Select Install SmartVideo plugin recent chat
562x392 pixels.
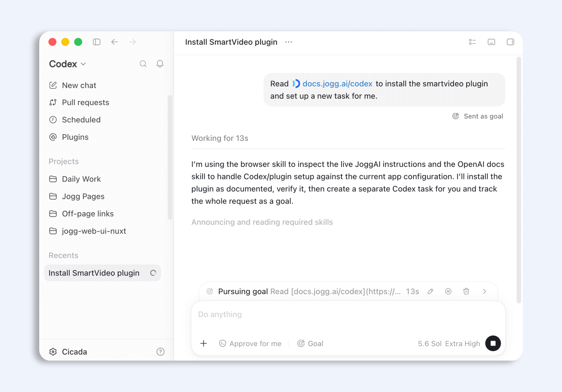point(102,273)
